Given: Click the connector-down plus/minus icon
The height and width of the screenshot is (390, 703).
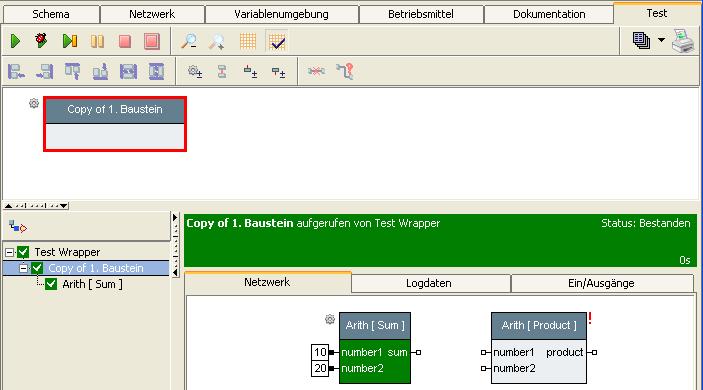Looking at the screenshot, I should 278,72.
